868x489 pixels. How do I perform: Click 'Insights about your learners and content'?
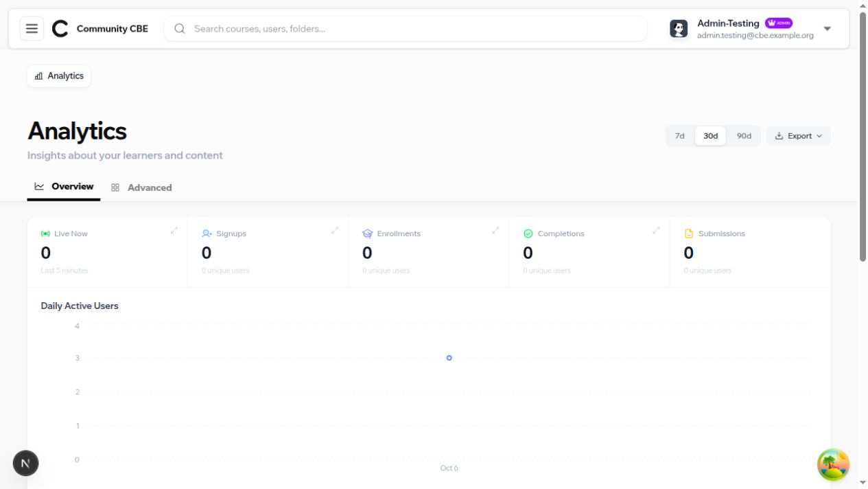[x=125, y=155]
